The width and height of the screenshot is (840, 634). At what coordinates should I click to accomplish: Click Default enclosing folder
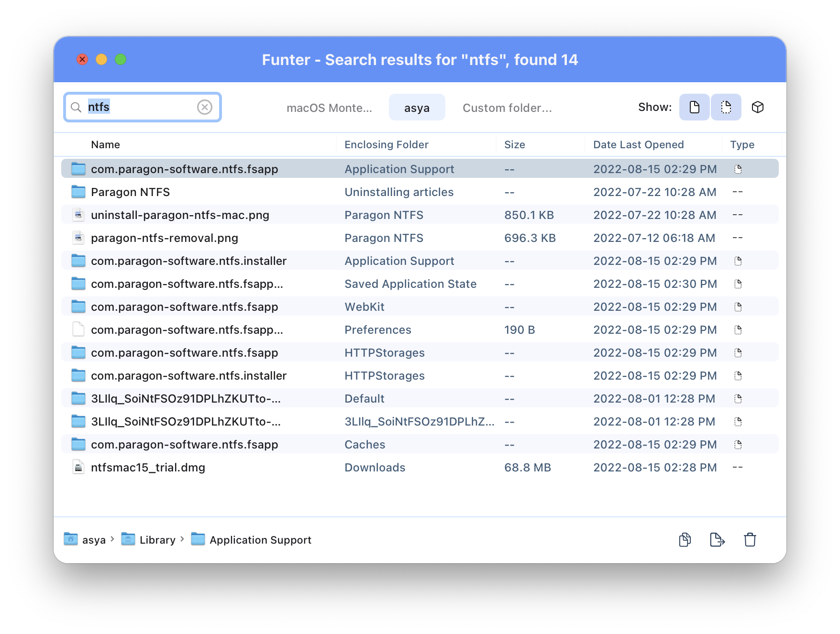365,399
